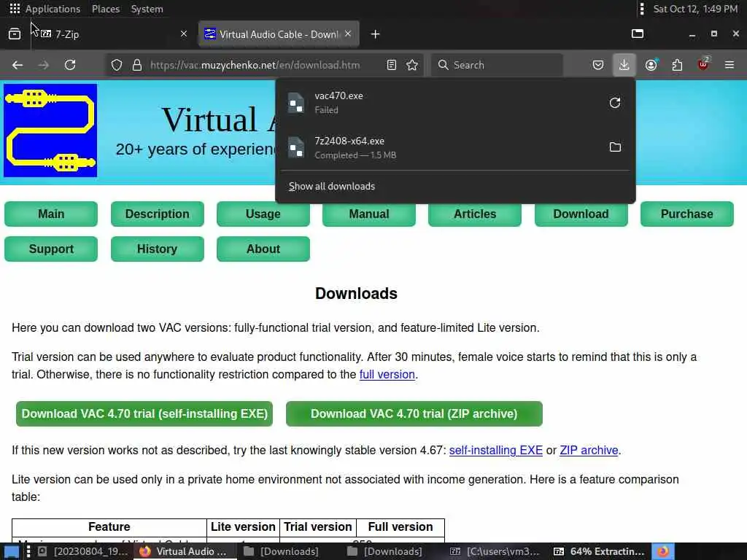Go back one page
The image size is (747, 560).
(18, 65)
